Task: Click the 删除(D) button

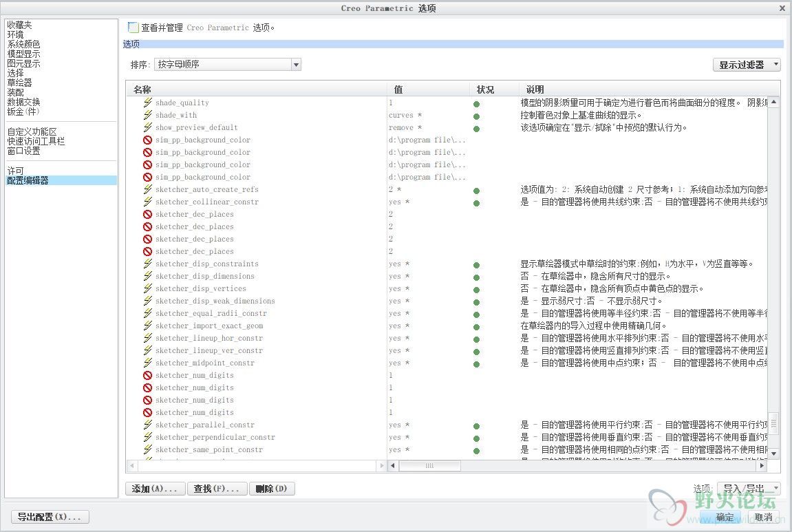Action: coord(271,489)
